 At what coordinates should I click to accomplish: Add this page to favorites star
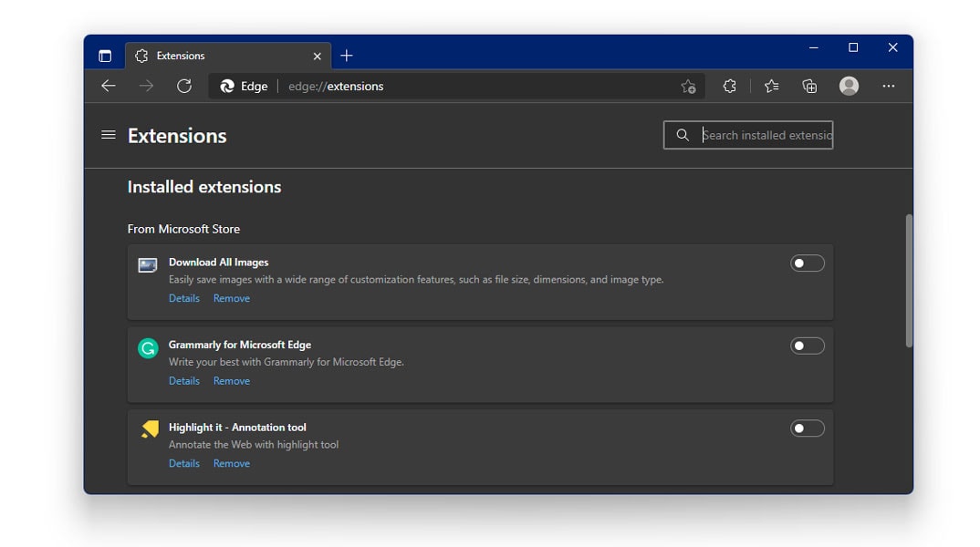688,87
